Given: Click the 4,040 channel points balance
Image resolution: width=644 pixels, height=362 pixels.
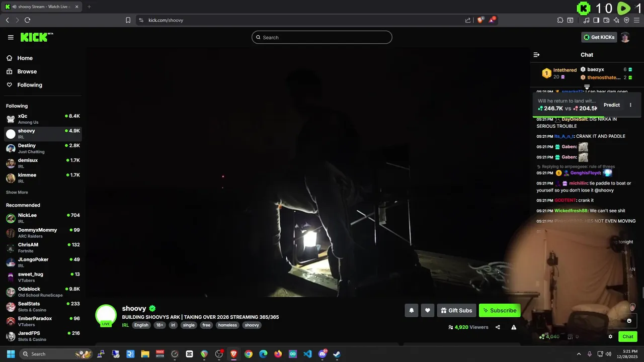Looking at the screenshot, I should pos(549,337).
